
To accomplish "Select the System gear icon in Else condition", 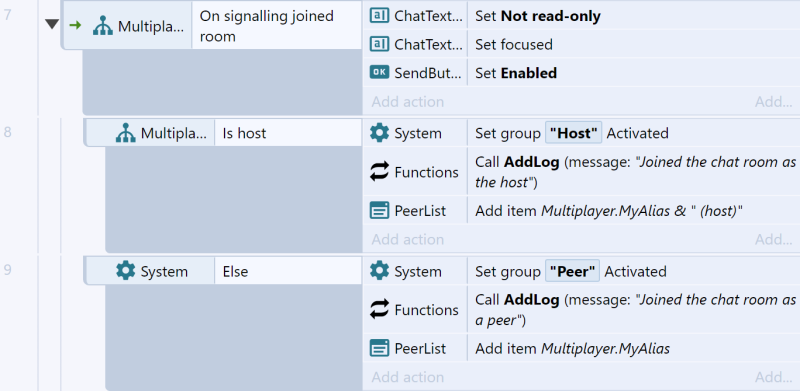I will [126, 271].
